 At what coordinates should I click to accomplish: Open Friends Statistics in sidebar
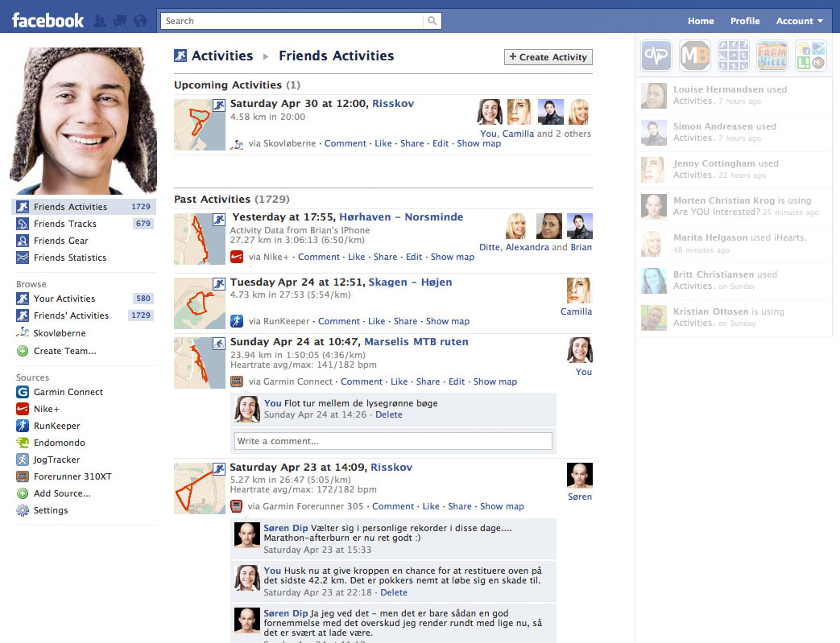pos(69,258)
